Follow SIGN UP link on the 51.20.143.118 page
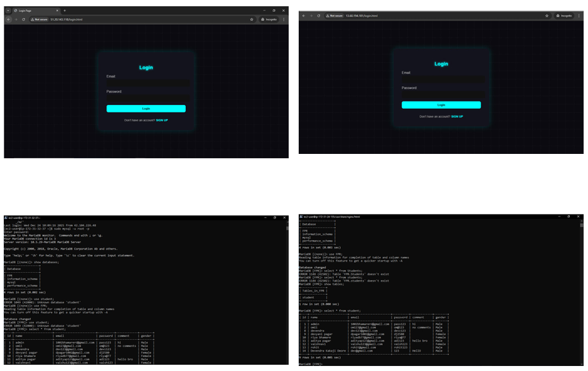Image resolution: width=588 pixels, height=371 pixels. 162,120
